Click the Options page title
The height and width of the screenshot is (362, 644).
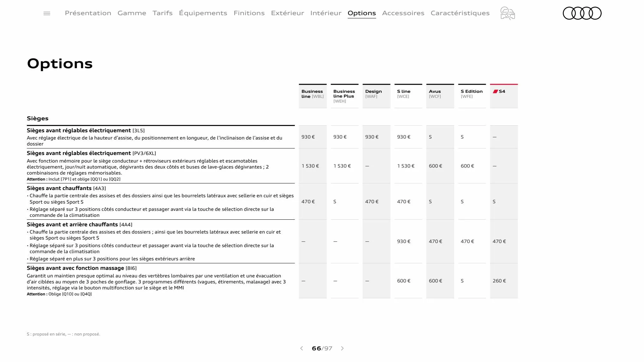click(x=60, y=64)
